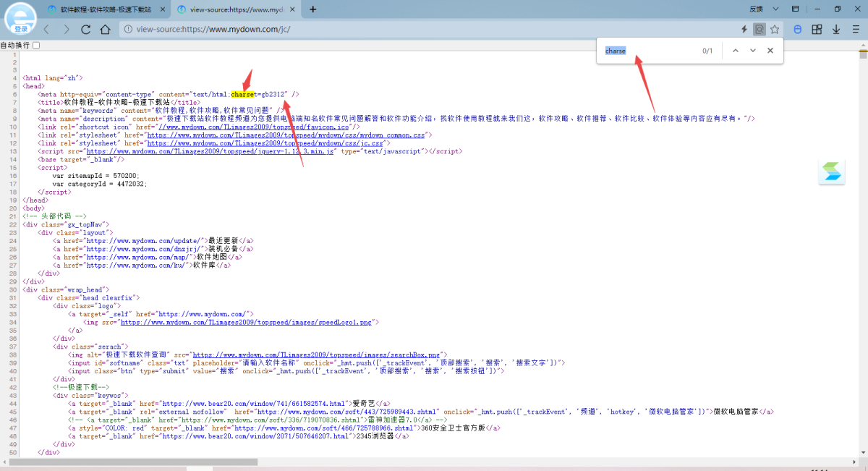Click the 最近更新 anchor source line
This screenshot has width=868, height=471.
point(153,241)
